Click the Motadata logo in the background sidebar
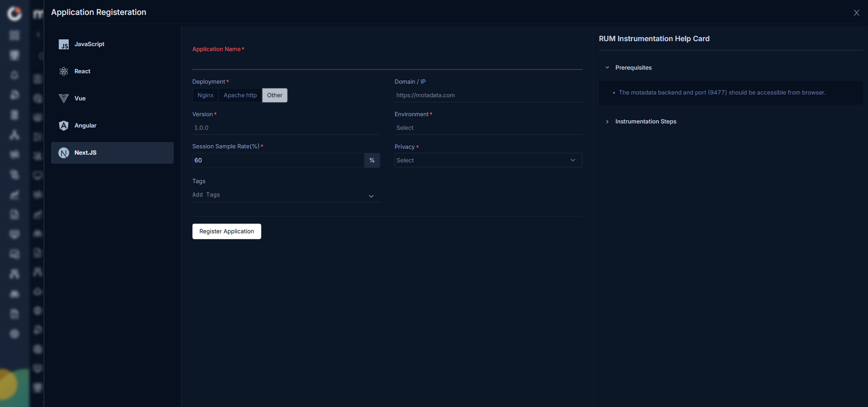Viewport: 868px width, 407px height. [14, 14]
